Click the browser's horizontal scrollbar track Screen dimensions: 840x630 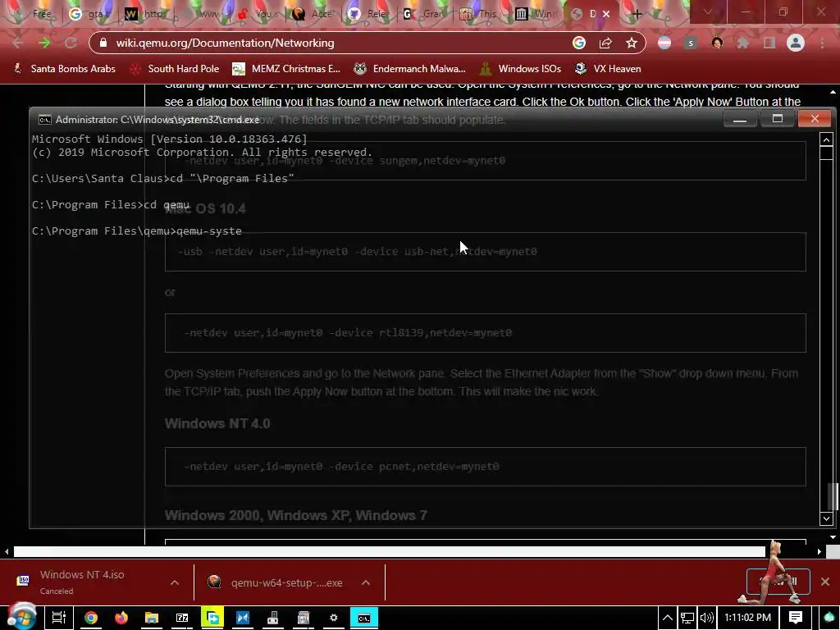[390, 551]
